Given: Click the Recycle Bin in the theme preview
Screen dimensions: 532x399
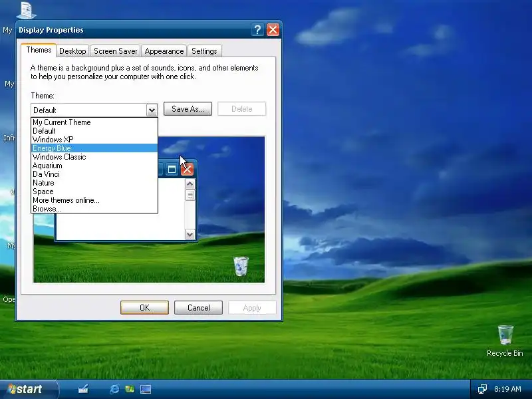Looking at the screenshot, I should pyautogui.click(x=241, y=266).
